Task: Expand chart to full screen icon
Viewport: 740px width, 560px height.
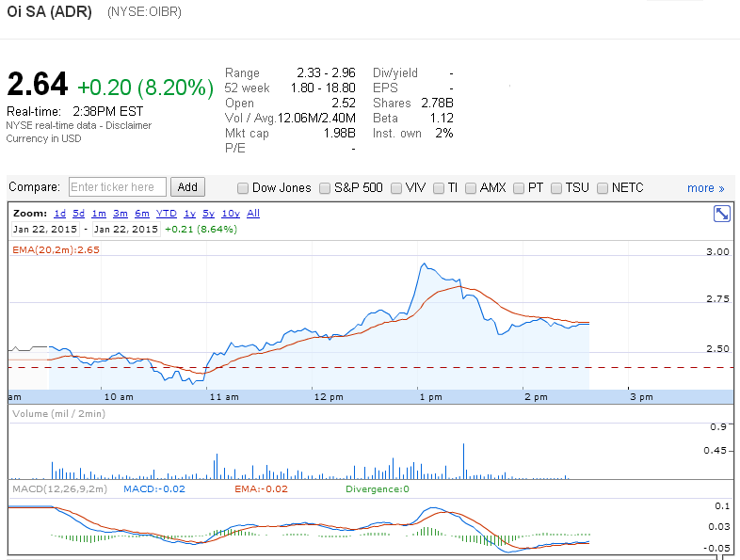Action: tap(721, 214)
